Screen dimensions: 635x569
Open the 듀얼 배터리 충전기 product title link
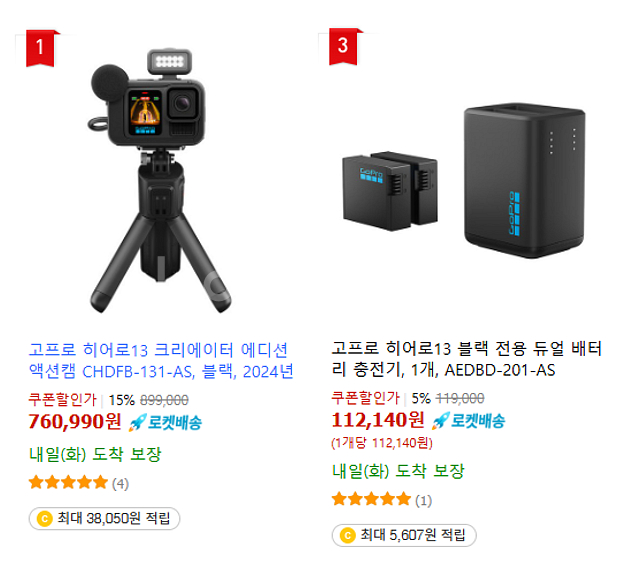467,359
